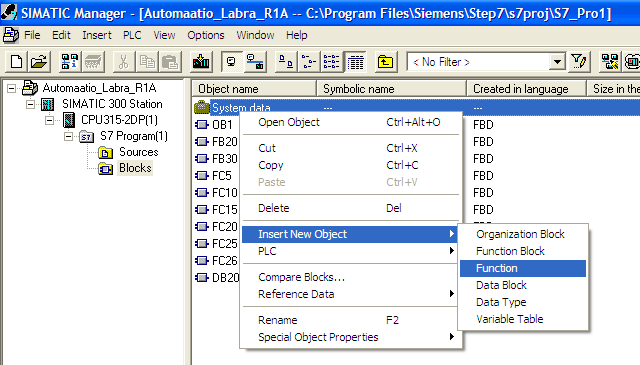Select the OB1 block icon
The height and width of the screenshot is (365, 640).
pyautogui.click(x=202, y=125)
